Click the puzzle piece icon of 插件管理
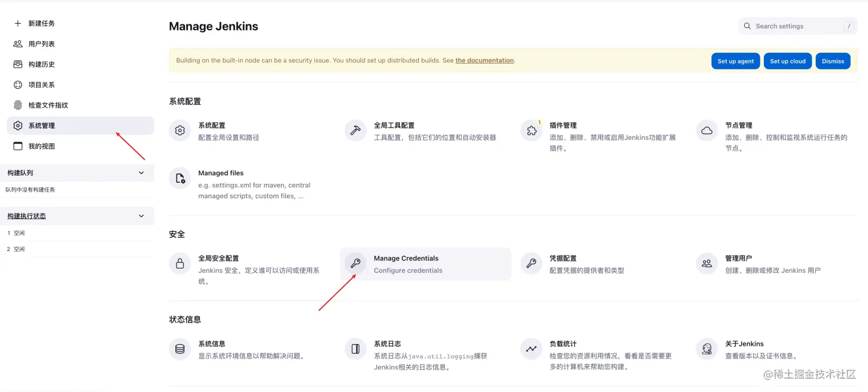The height and width of the screenshot is (392, 868). 531,131
